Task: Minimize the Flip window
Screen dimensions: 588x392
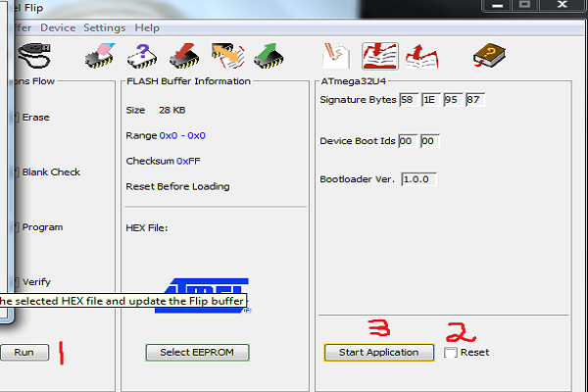Action: pos(497,6)
